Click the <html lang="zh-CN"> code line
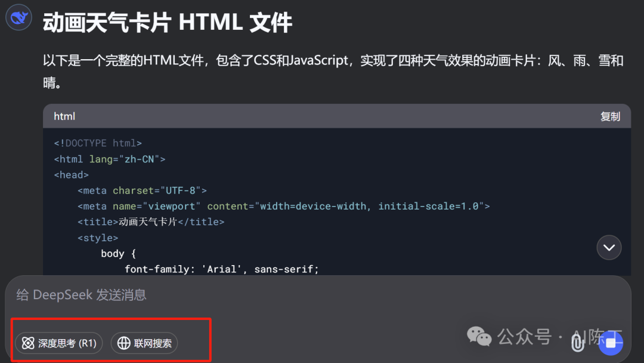The image size is (644, 363). pyautogui.click(x=109, y=159)
